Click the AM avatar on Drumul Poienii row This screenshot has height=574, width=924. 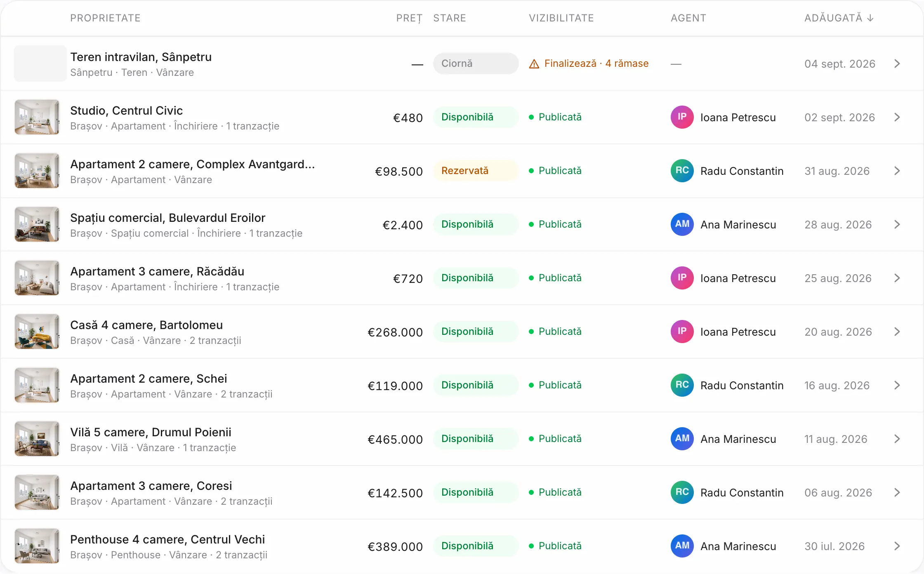click(682, 439)
